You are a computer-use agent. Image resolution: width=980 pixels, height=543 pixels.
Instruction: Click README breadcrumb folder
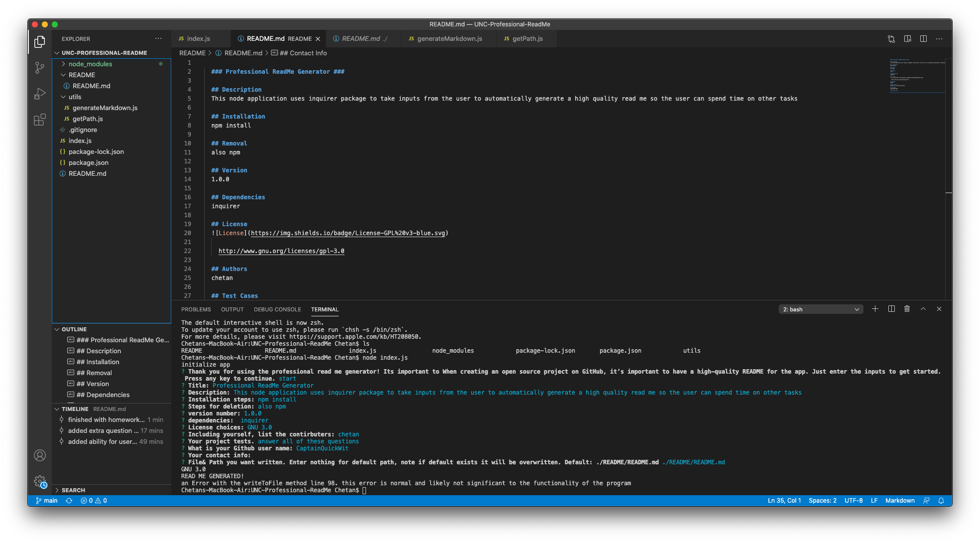point(192,53)
